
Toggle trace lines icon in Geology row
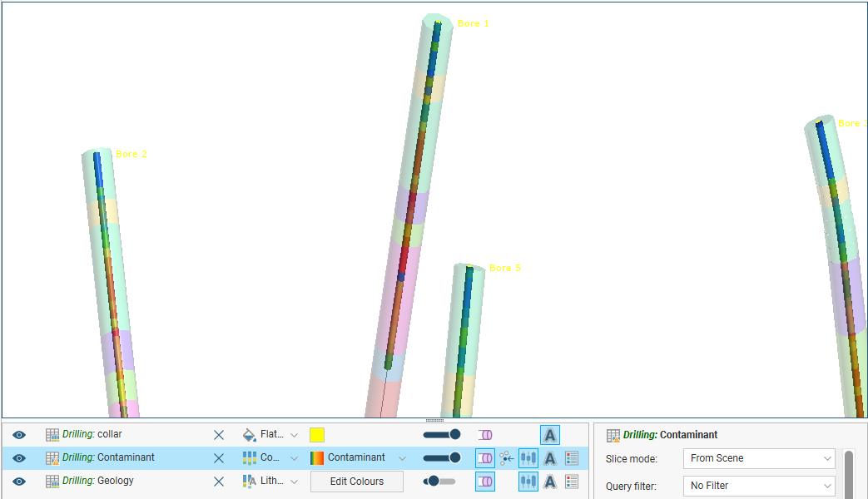528,482
